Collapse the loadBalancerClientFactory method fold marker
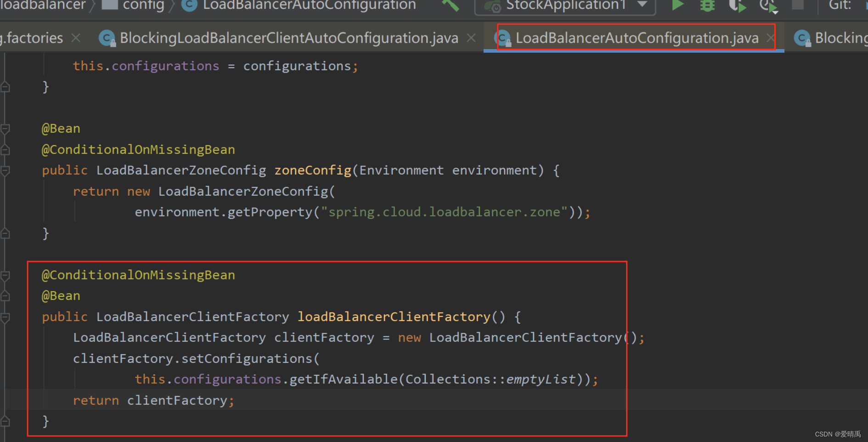The width and height of the screenshot is (868, 442). coord(6,317)
